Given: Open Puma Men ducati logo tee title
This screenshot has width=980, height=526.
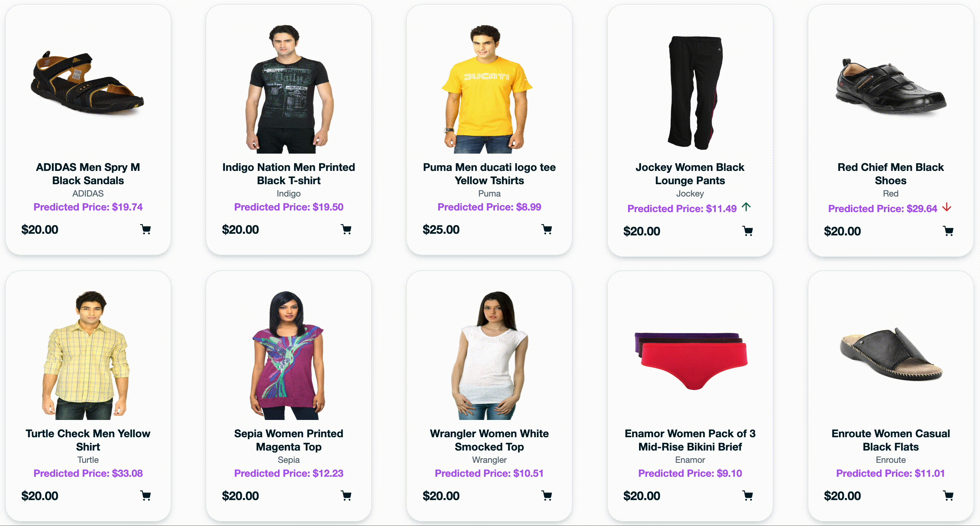Looking at the screenshot, I should [489, 174].
